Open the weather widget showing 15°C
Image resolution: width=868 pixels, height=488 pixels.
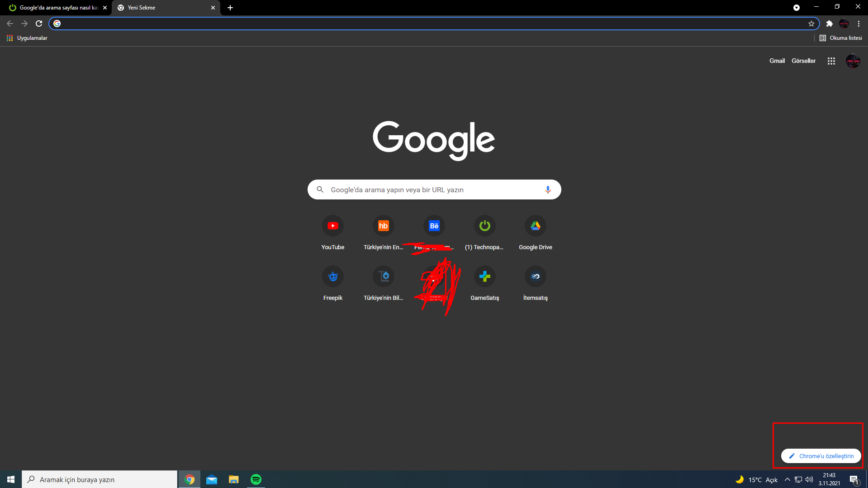(757, 479)
